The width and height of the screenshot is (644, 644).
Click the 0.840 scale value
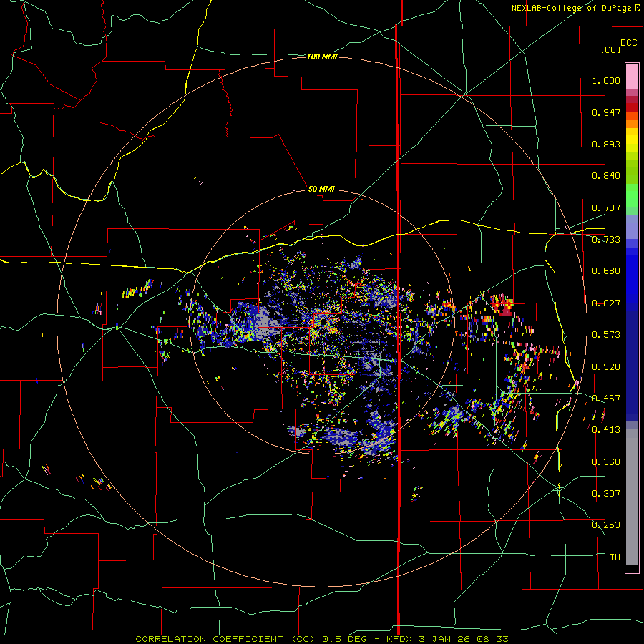coord(606,176)
